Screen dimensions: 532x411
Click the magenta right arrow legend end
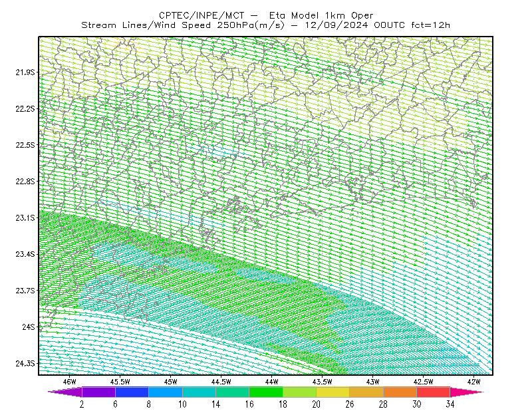click(467, 392)
